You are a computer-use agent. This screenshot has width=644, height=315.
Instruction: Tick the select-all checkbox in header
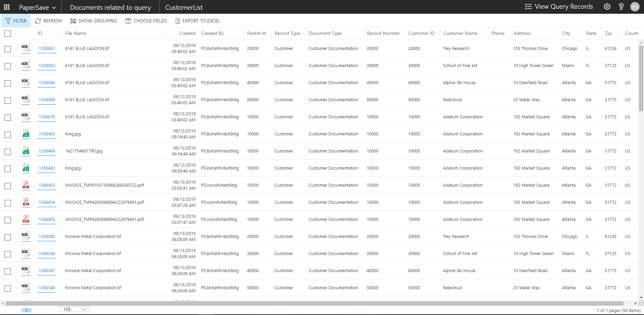tap(8, 34)
